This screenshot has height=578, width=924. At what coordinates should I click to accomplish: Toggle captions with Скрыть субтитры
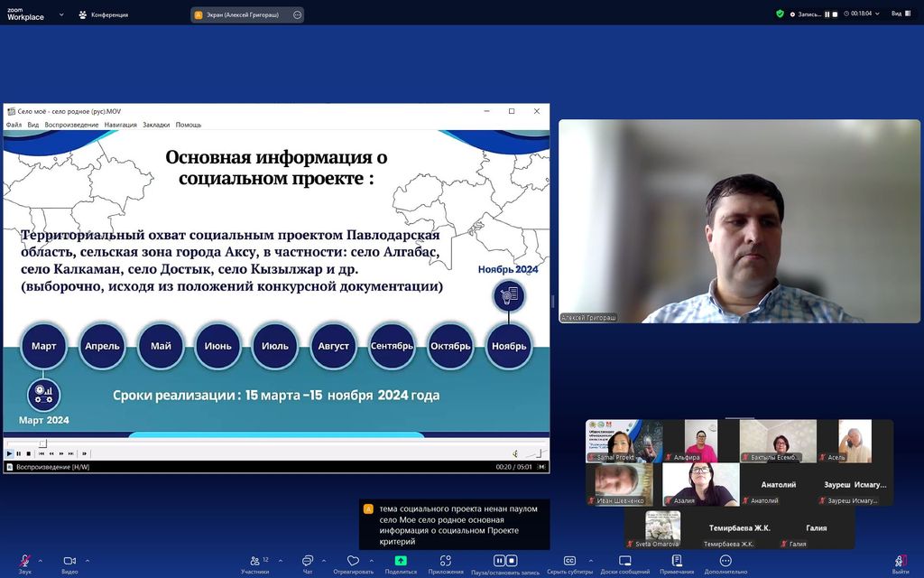(569, 563)
